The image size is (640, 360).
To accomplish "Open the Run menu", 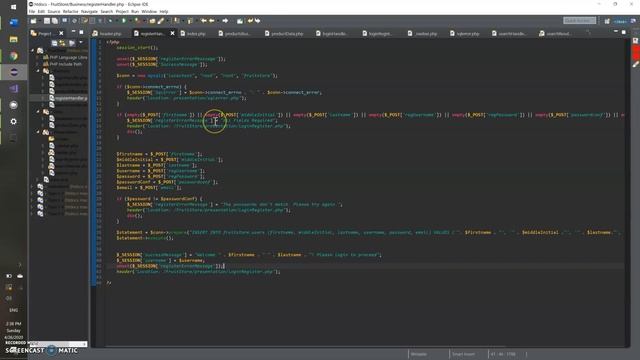I will (x=135, y=11).
